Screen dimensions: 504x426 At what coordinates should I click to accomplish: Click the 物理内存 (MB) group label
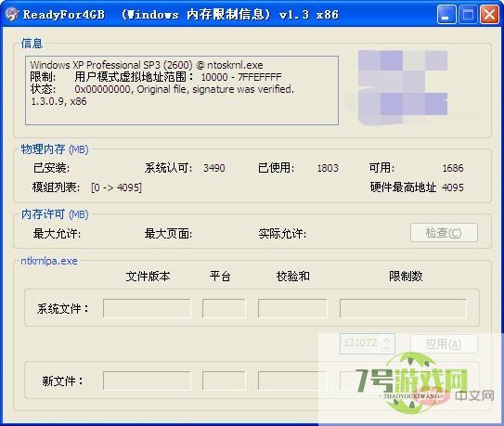(x=55, y=149)
